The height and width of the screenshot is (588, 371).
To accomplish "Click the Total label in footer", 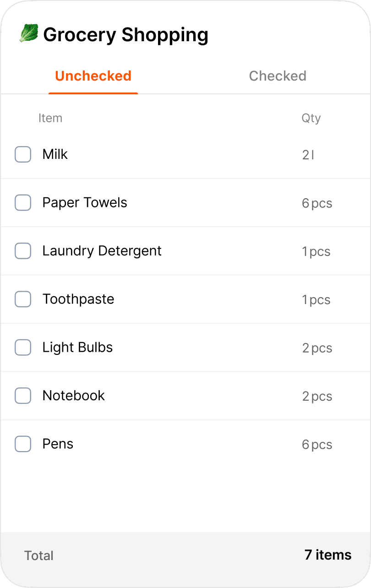I will 39,555.
